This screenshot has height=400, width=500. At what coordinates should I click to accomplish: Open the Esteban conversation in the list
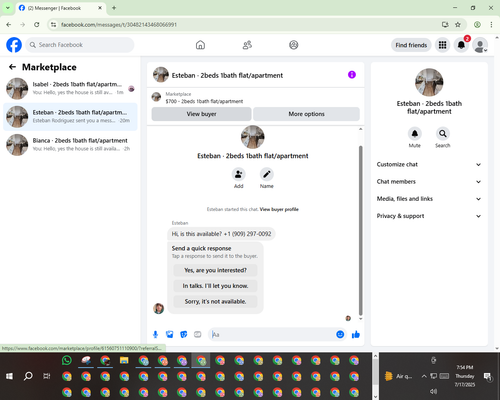(70, 117)
